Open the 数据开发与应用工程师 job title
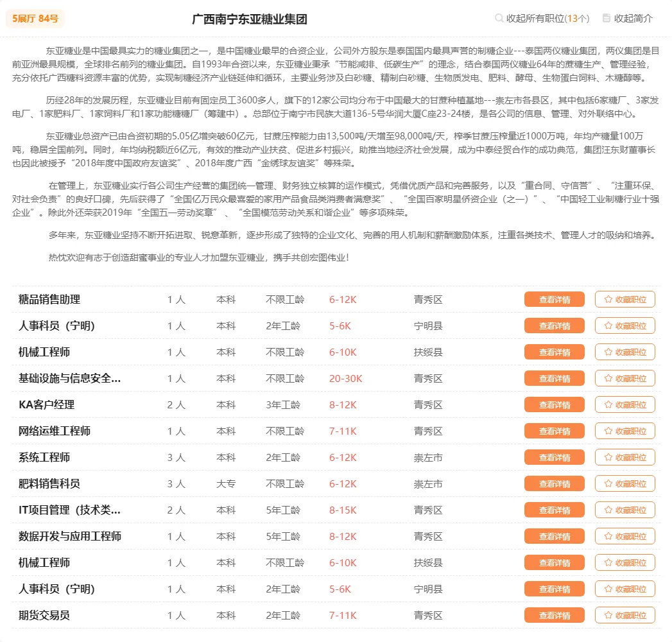 pos(70,536)
